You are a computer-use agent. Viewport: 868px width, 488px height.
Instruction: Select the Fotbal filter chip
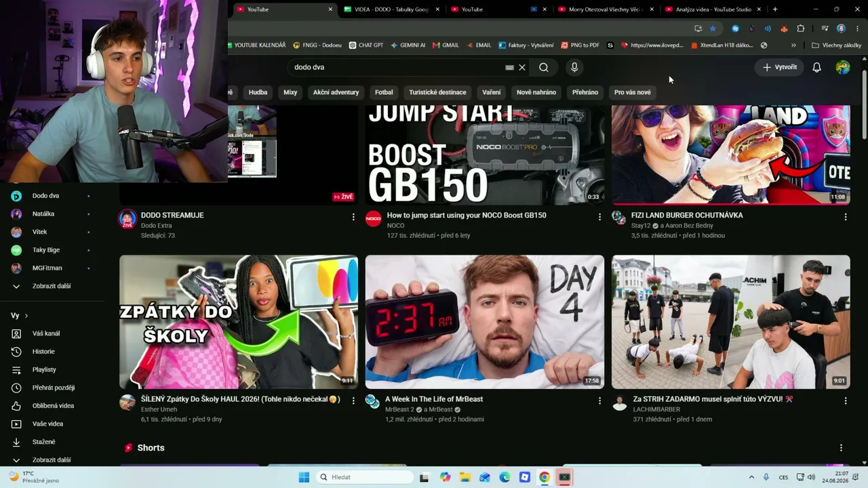384,92
